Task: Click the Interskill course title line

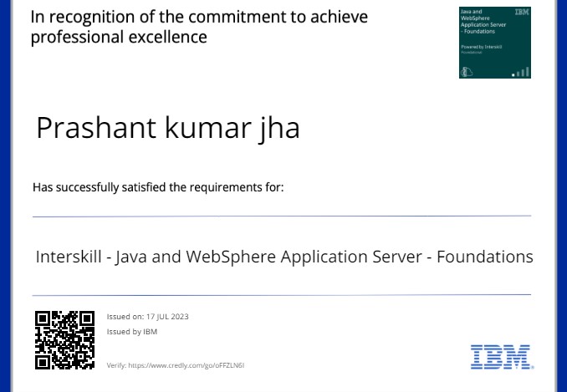Action: coord(283,257)
